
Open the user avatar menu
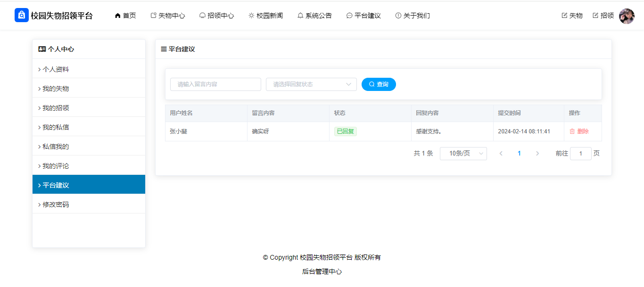[627, 16]
